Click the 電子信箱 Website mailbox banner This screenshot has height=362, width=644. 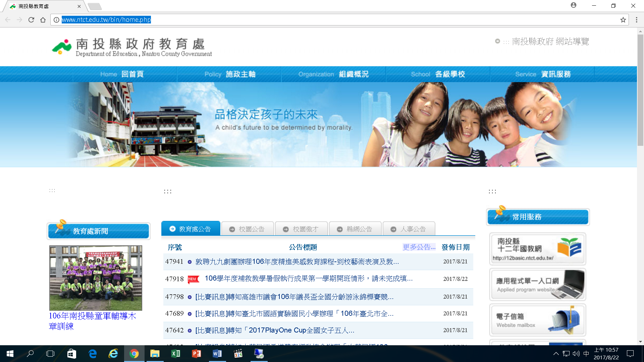(538, 320)
